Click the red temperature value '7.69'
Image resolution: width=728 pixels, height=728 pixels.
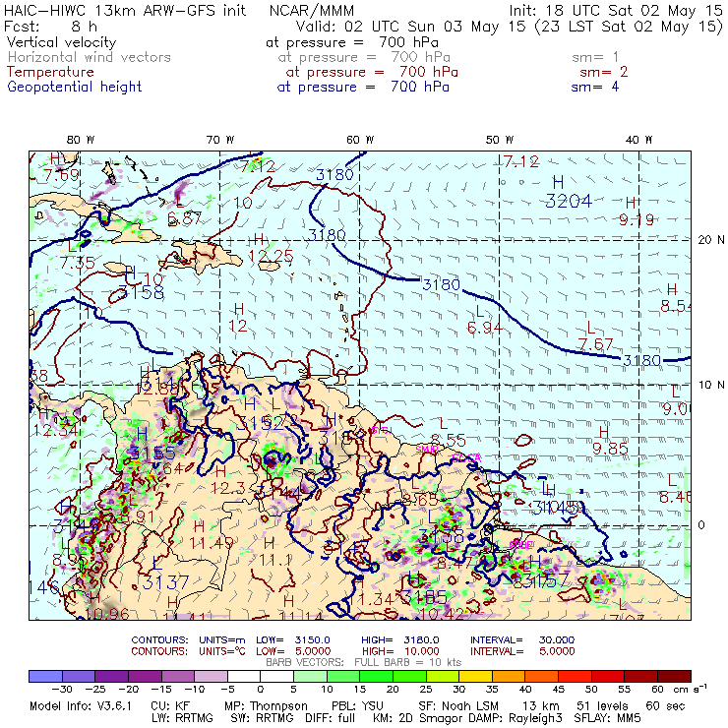61,175
